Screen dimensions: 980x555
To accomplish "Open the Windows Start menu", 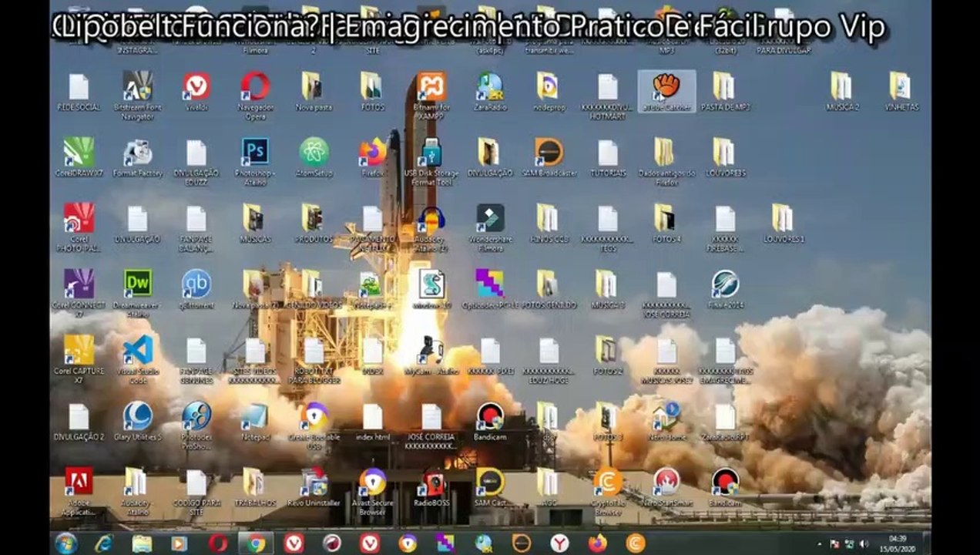I will pyautogui.click(x=66, y=543).
